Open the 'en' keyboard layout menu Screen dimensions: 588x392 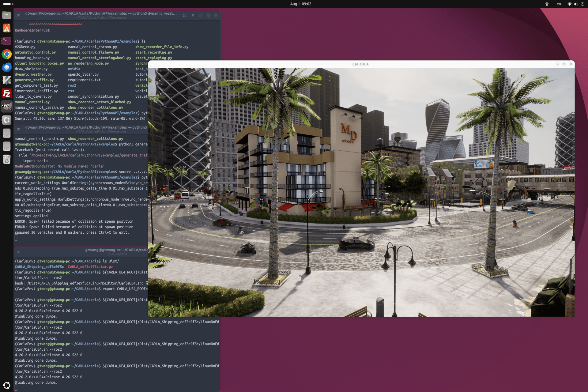(559, 4)
